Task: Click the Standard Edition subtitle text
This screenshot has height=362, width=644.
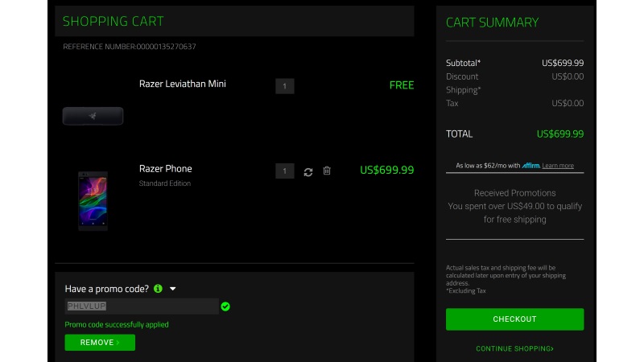Action: pos(165,183)
